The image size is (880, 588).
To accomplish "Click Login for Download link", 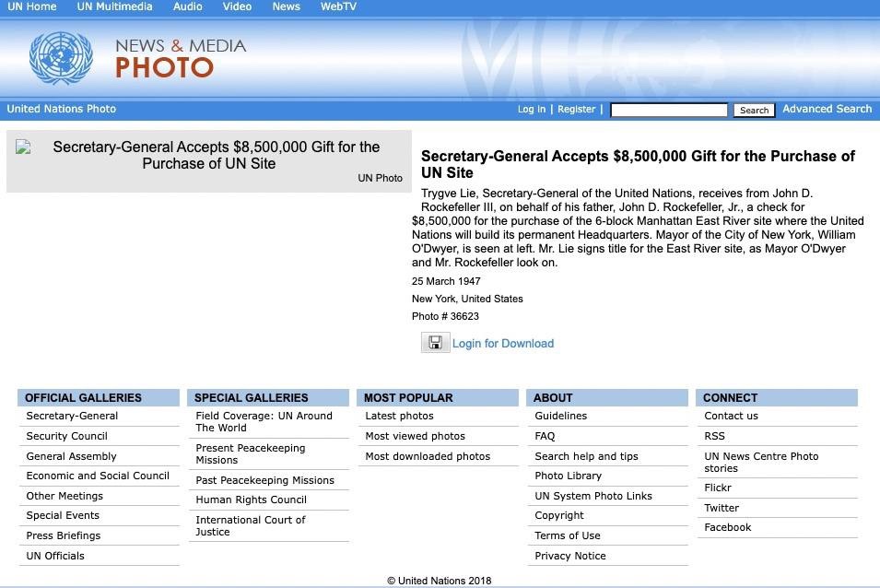I will pos(503,344).
